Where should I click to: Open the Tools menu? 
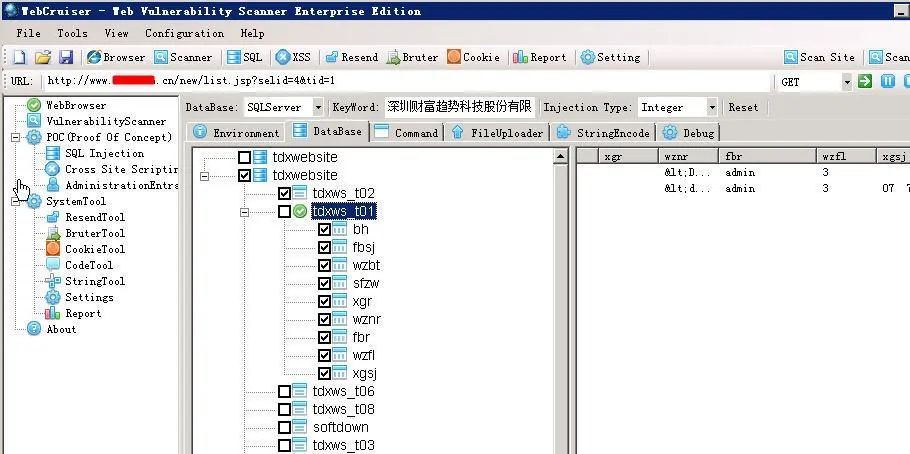tap(73, 33)
